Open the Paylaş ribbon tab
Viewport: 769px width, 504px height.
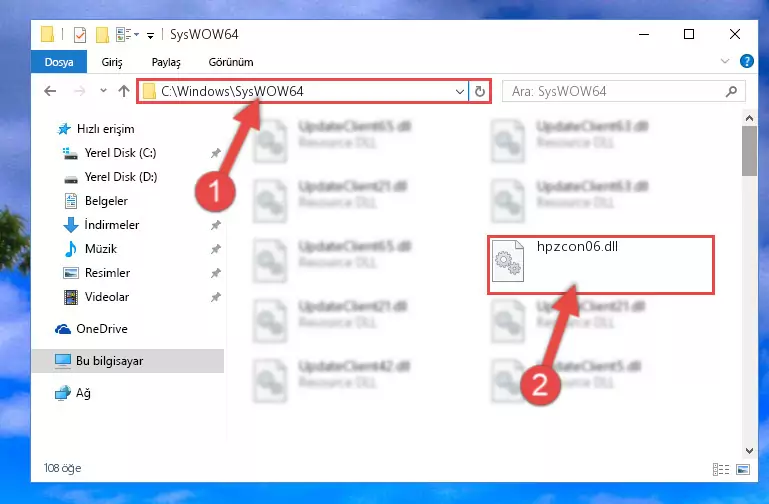pyautogui.click(x=166, y=62)
